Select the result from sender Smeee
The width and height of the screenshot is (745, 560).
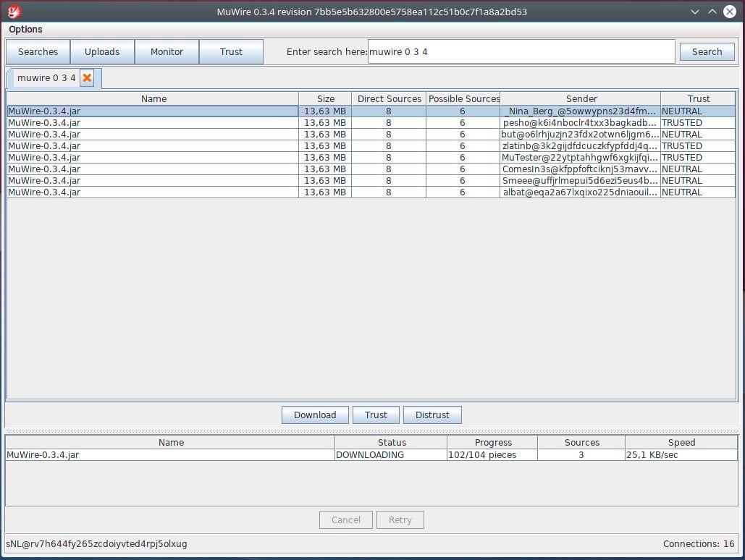371,180
